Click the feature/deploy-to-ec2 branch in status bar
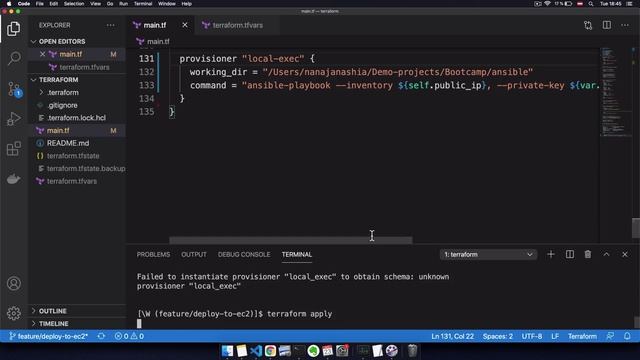Viewport: 640px width, 360px height. 49,336
